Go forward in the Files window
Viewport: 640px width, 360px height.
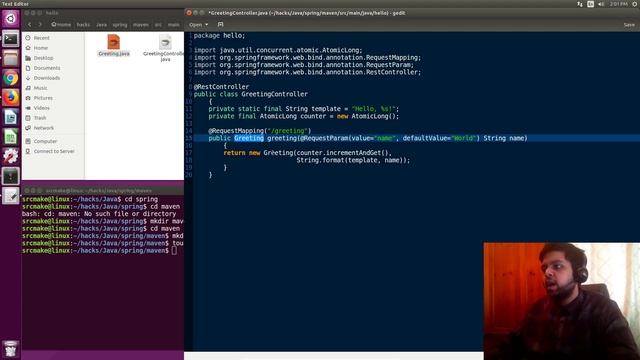pyautogui.click(x=40, y=24)
